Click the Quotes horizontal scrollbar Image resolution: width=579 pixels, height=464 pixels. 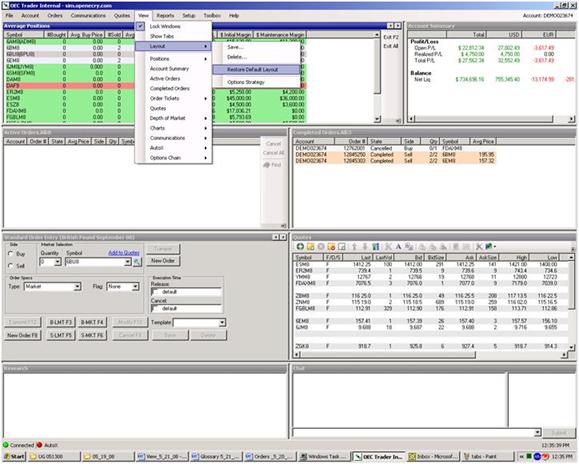point(388,355)
